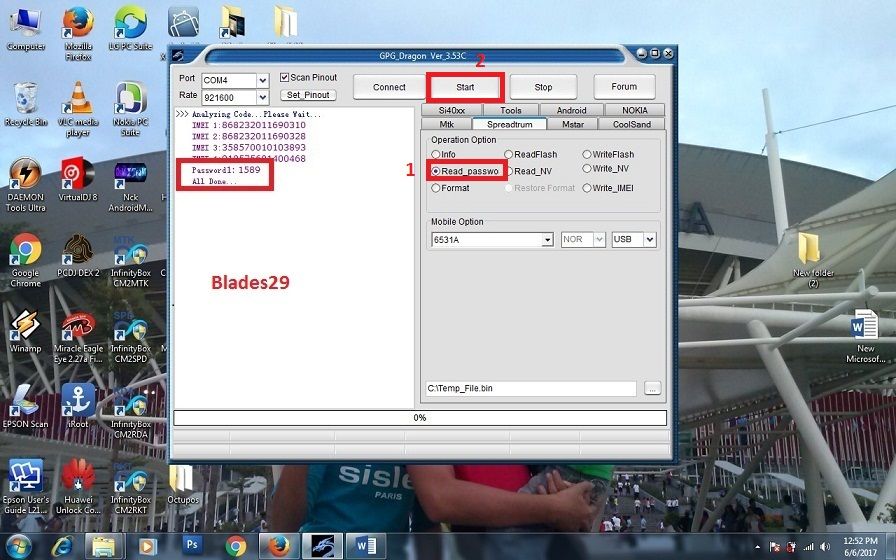Open Google Chrome desktop shortcut
The width and height of the screenshot is (896, 560).
tap(25, 250)
